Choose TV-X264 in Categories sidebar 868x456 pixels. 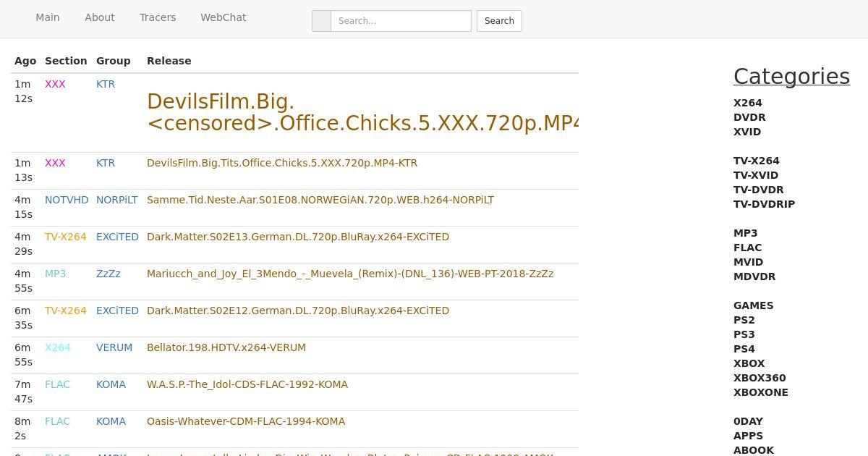[757, 161]
